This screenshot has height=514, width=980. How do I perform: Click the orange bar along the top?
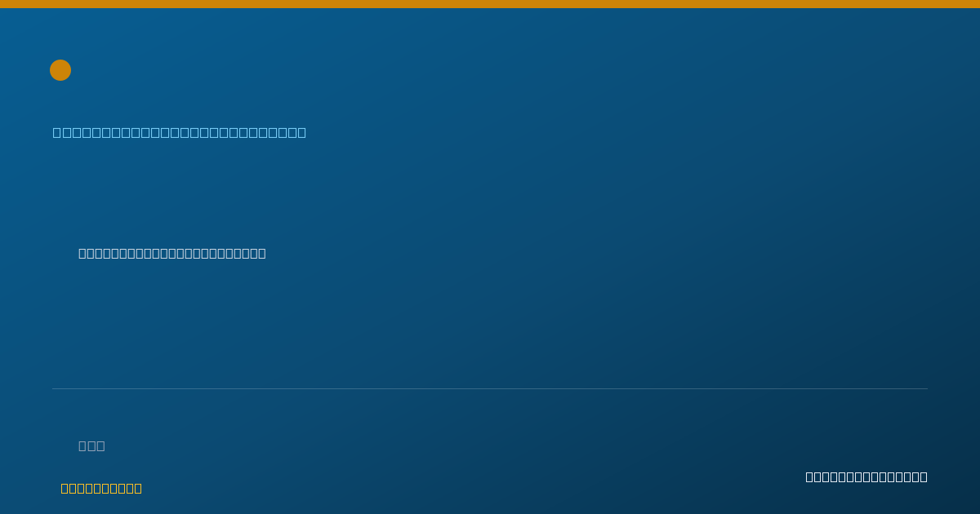(490, 4)
